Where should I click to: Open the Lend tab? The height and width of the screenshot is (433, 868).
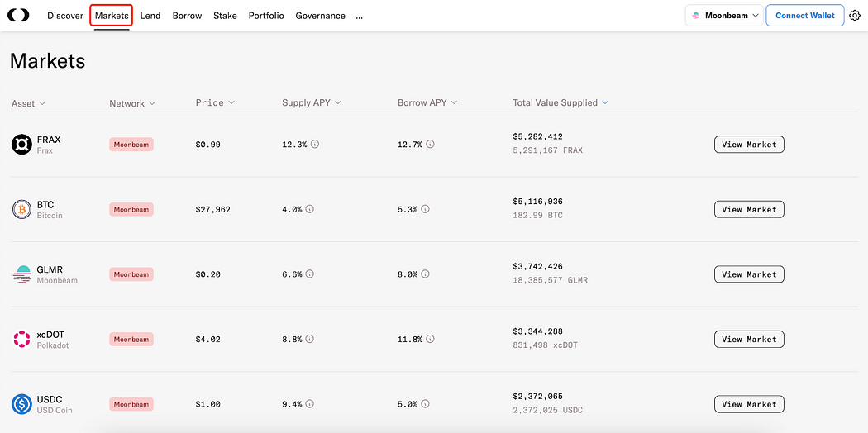click(150, 16)
